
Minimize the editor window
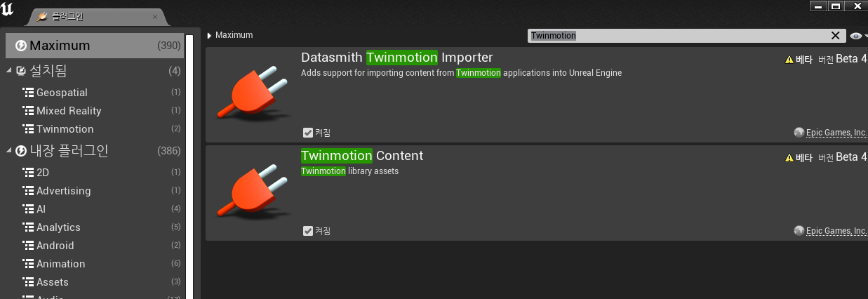pos(817,6)
